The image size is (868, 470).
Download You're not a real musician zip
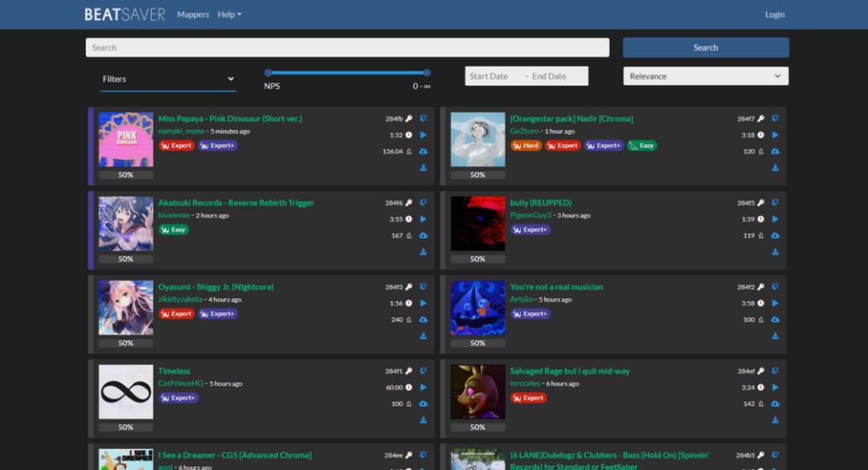(x=776, y=336)
